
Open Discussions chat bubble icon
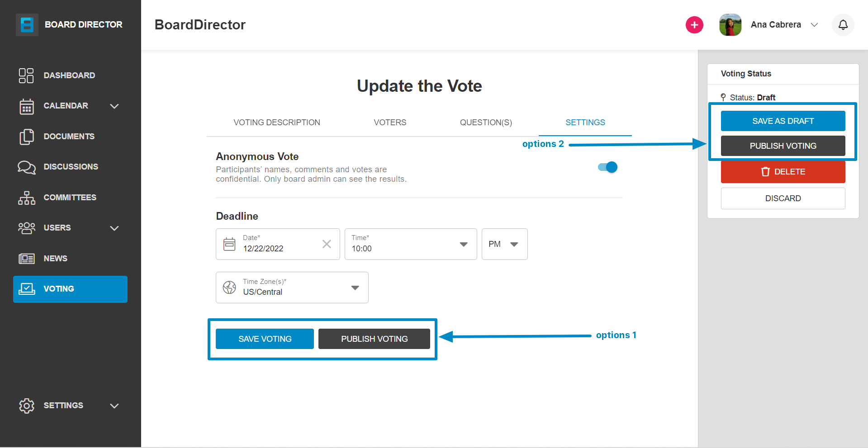[x=26, y=167]
